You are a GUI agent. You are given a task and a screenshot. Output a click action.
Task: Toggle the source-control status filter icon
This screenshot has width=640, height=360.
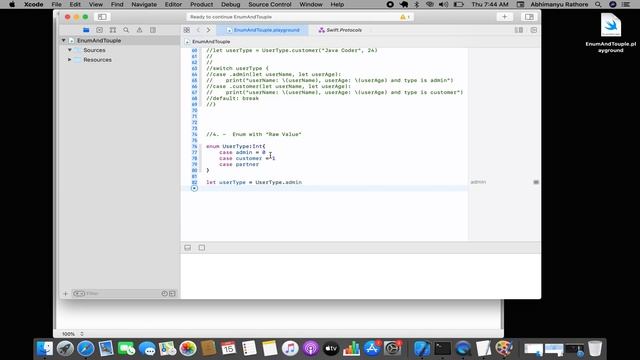[172, 293]
